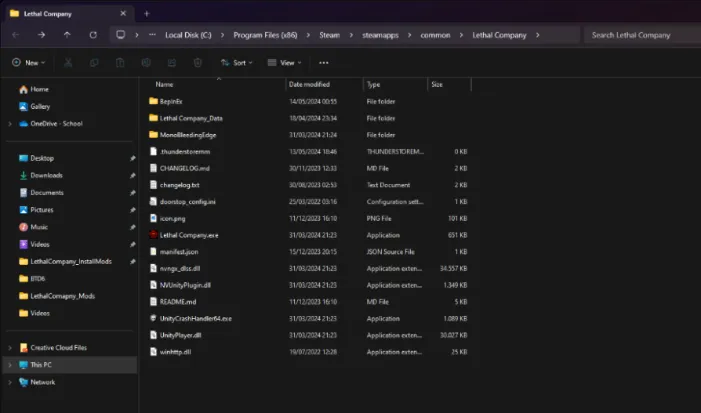
Task: Select the UnityCrashHandler64.exe icon
Action: [153, 318]
